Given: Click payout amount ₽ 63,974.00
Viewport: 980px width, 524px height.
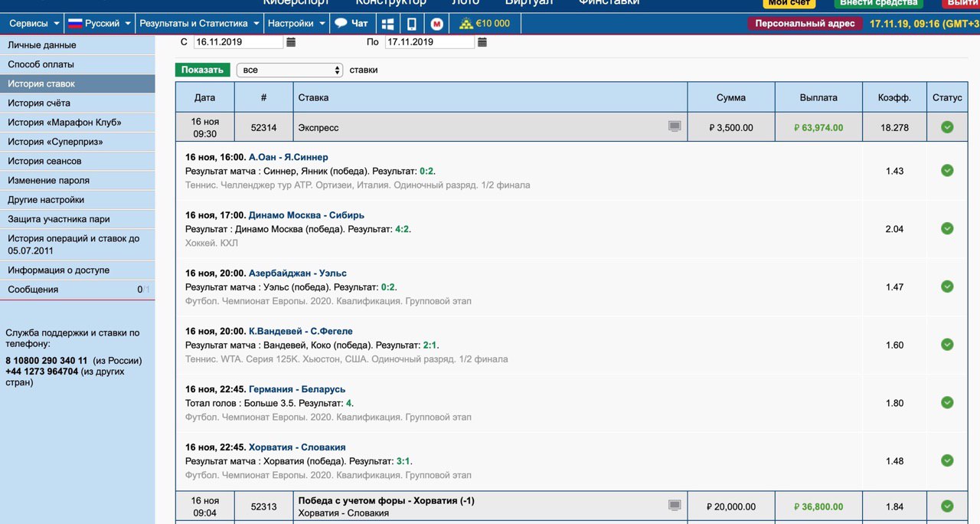Looking at the screenshot, I should pos(818,128).
